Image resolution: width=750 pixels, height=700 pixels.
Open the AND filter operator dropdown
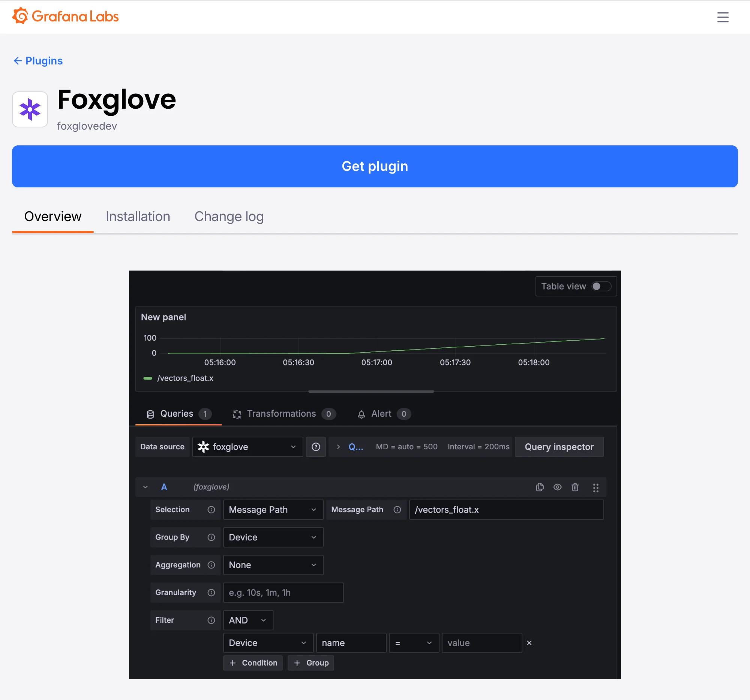(248, 620)
